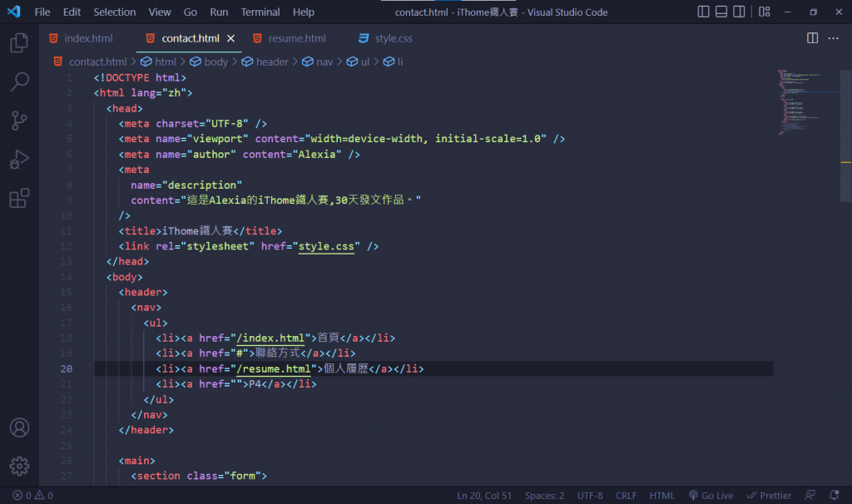852x504 pixels.
Task: Follow the /index.html link in code
Action: pos(270,338)
